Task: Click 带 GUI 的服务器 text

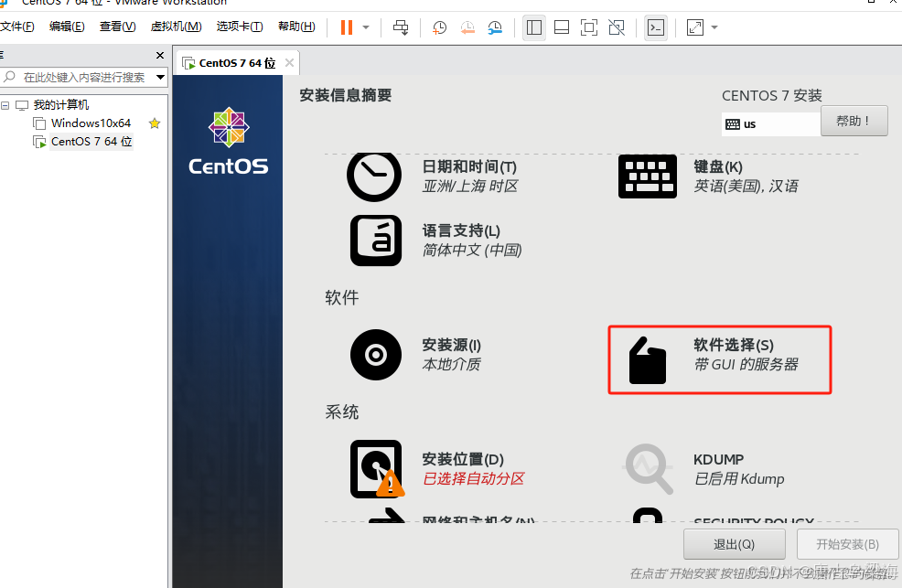Action: tap(746, 364)
